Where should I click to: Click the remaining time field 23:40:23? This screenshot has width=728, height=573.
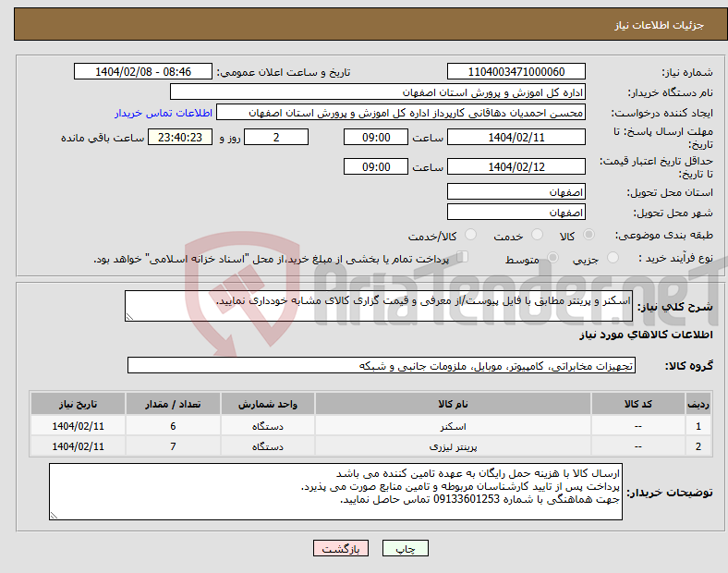(x=180, y=137)
